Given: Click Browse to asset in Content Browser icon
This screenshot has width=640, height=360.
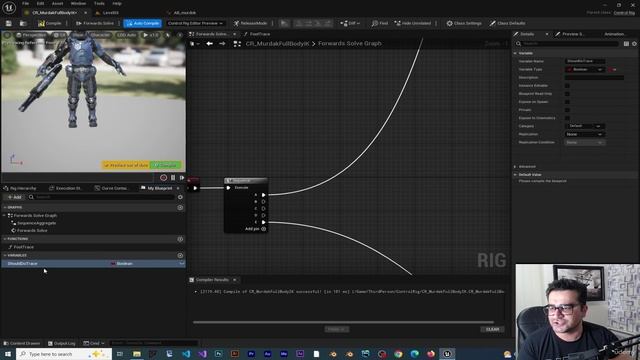Looking at the screenshot, I should click(x=23, y=23).
